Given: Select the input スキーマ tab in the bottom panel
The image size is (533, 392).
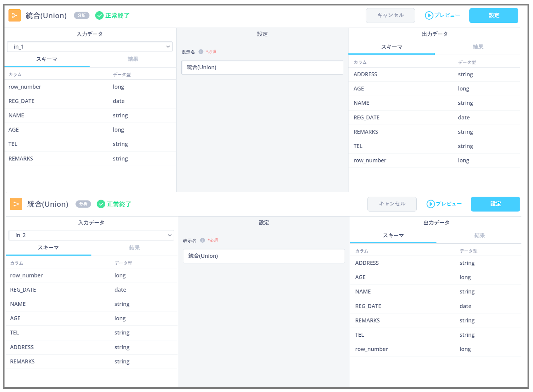Looking at the screenshot, I should point(49,248).
